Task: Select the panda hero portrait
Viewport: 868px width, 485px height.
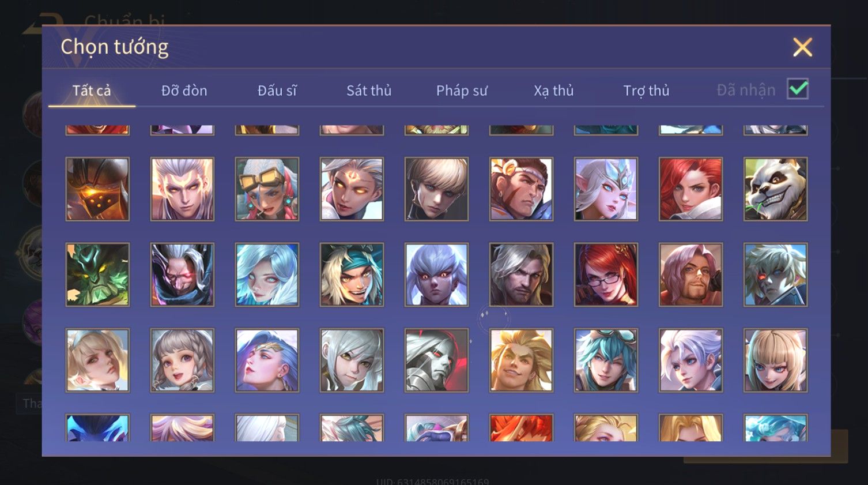Action: click(x=775, y=189)
